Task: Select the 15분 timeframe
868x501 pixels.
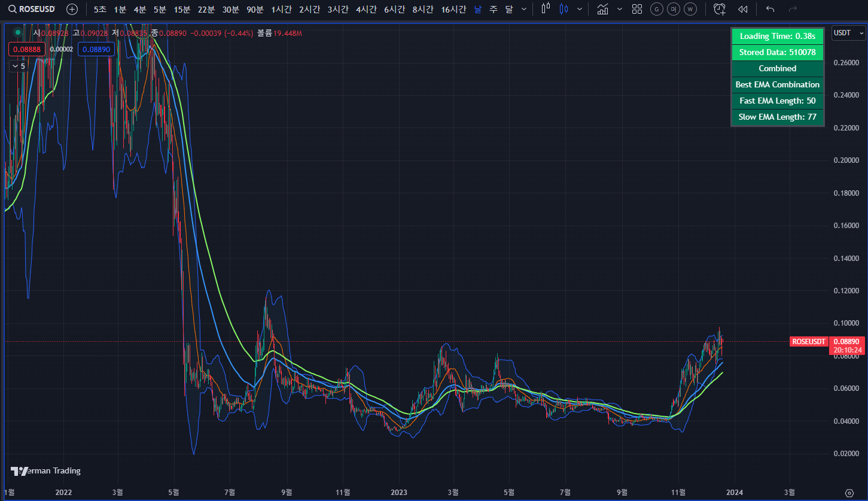Action: click(x=182, y=9)
